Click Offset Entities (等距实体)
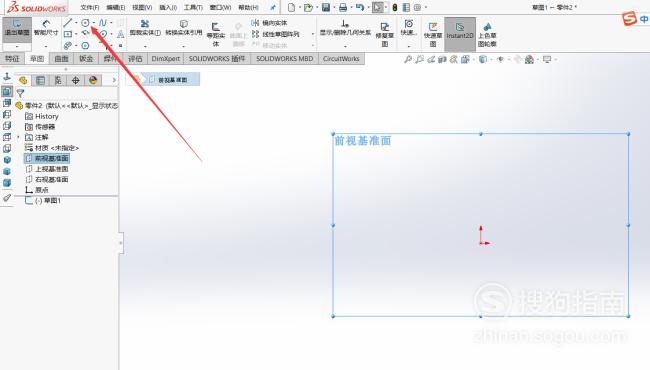The width and height of the screenshot is (650, 370). pos(216,34)
